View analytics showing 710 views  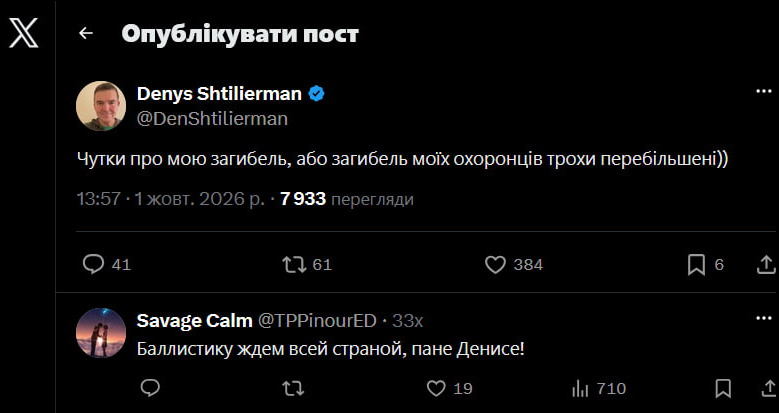pyautogui.click(x=599, y=389)
